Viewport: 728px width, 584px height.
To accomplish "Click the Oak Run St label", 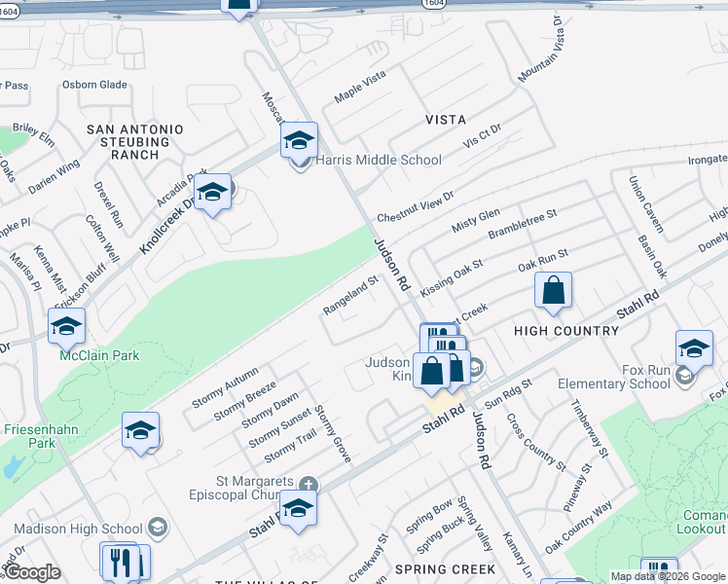I will (x=543, y=261).
